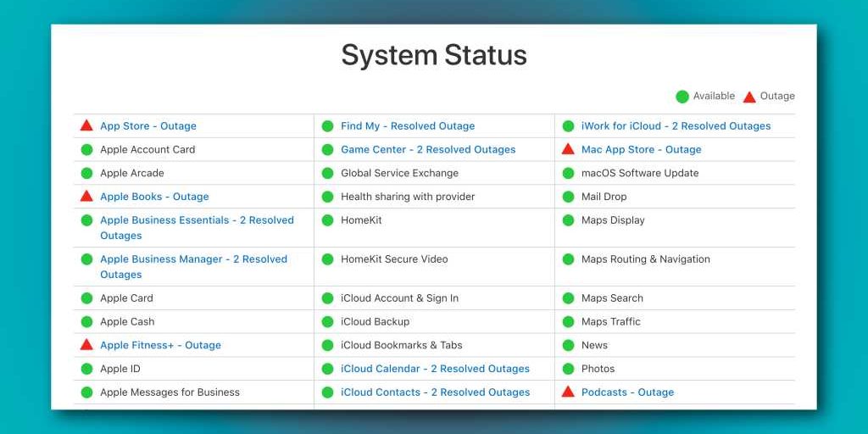Show iCloud Calendar - 2 Resolved Outages
The width and height of the screenshot is (868, 434).
(435, 369)
